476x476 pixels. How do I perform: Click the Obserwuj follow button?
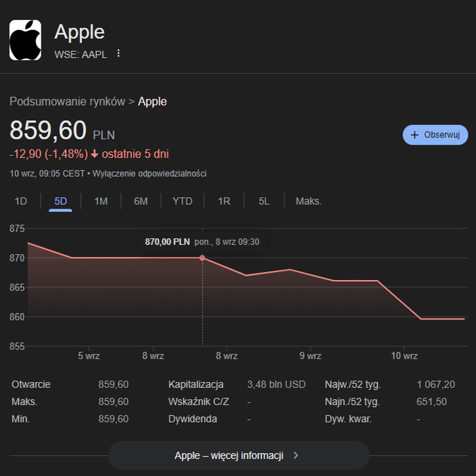coord(435,135)
